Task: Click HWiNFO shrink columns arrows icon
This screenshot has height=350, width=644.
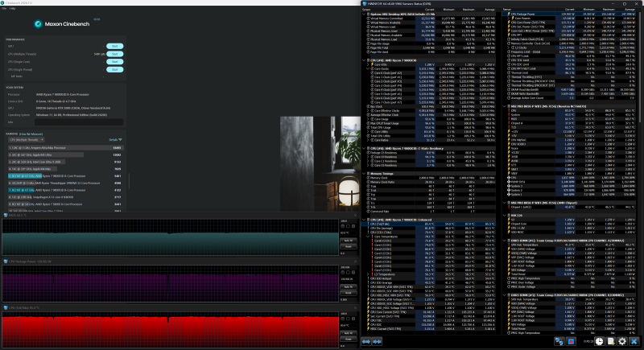Action: click(x=377, y=341)
